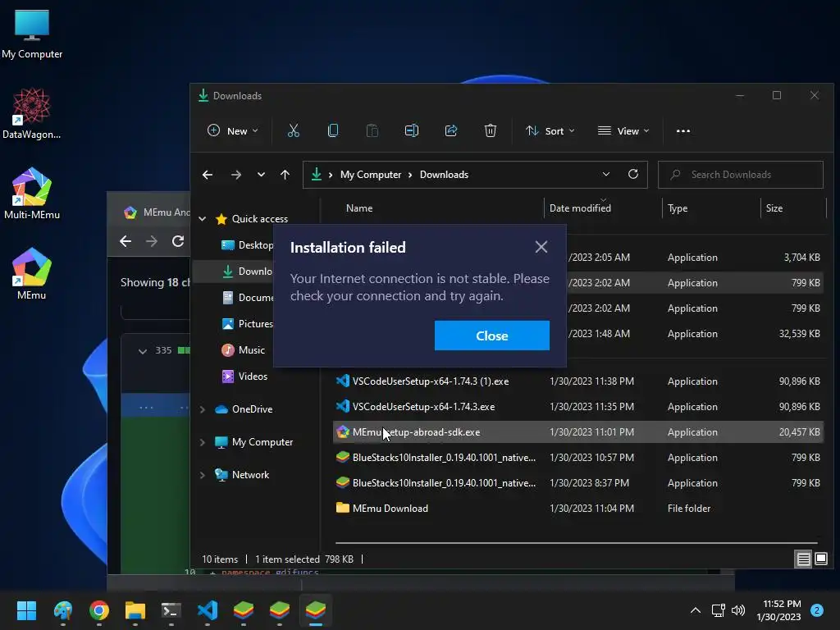Switch to large icons view layout icon
The height and width of the screenshot is (630, 840).
coord(820,559)
